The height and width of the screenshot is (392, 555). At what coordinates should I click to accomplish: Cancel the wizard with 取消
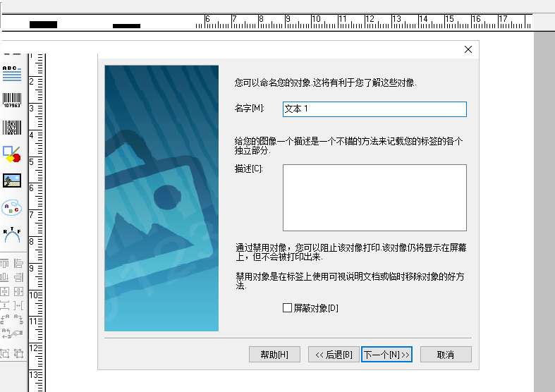(x=446, y=355)
